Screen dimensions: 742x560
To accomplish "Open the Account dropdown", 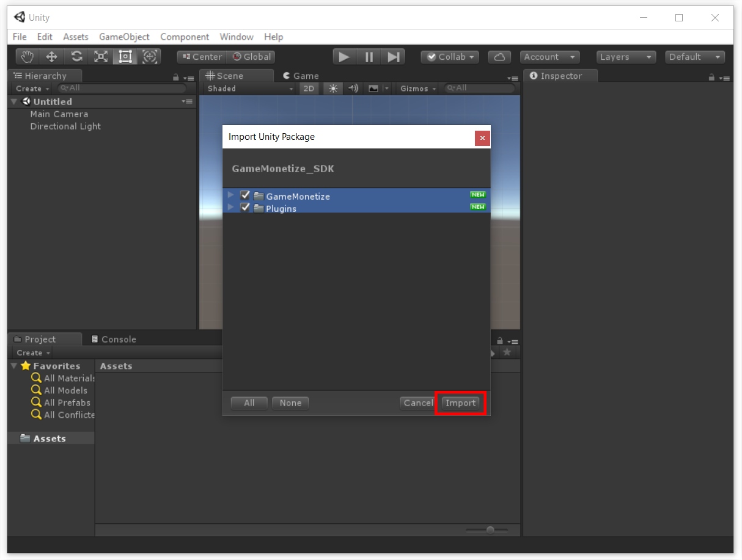I will pyautogui.click(x=550, y=57).
